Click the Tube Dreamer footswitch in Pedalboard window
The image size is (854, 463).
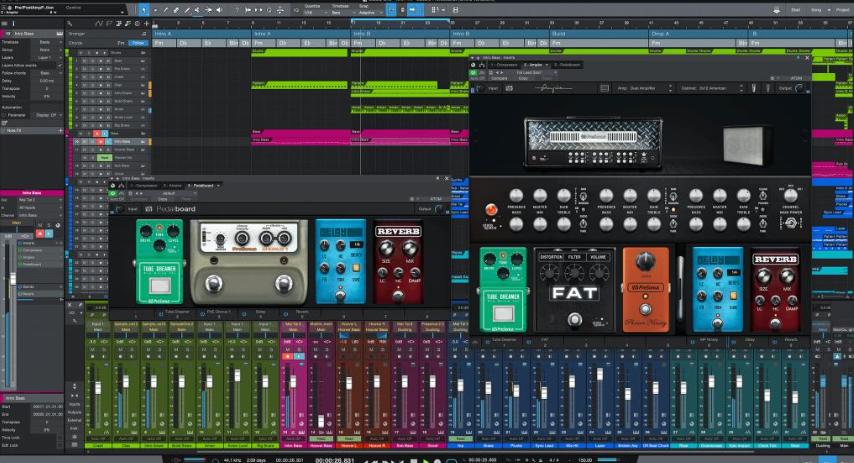(160, 285)
